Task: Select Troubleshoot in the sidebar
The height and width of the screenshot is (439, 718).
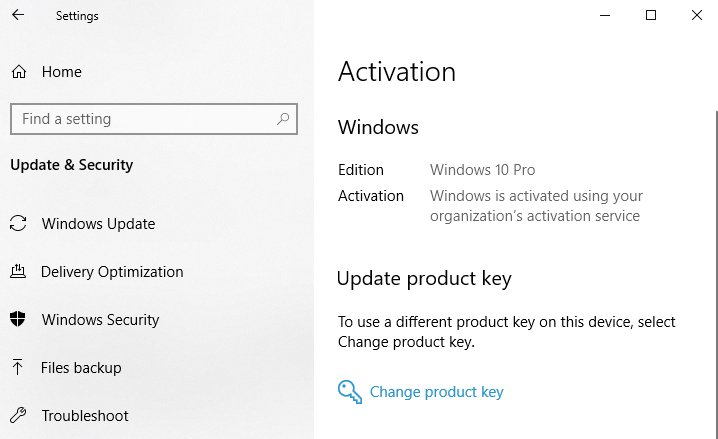Action: 85,416
